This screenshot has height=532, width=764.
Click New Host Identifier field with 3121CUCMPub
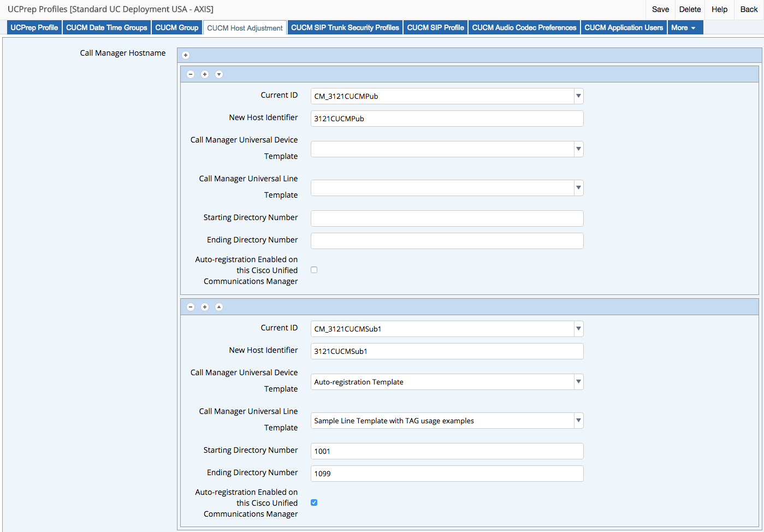(447, 119)
